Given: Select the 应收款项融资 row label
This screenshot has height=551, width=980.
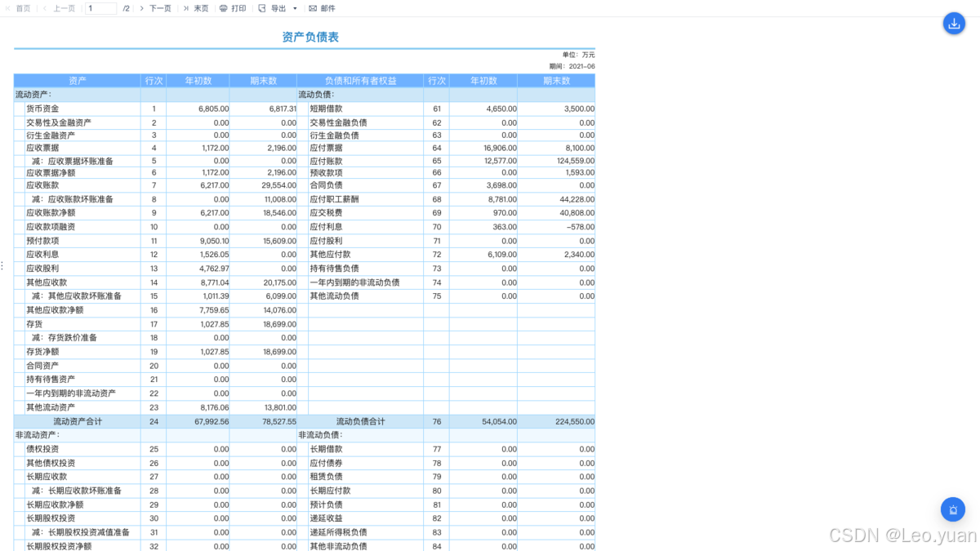Looking at the screenshot, I should [x=51, y=227].
